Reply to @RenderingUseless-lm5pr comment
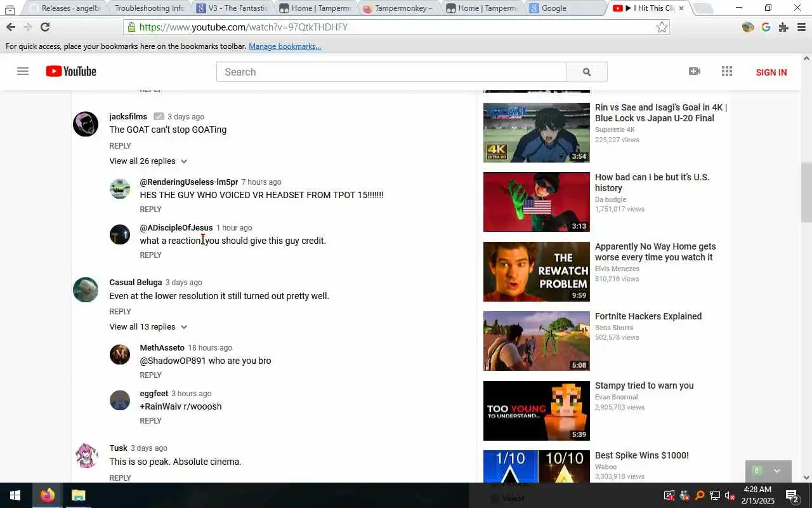 pos(150,210)
